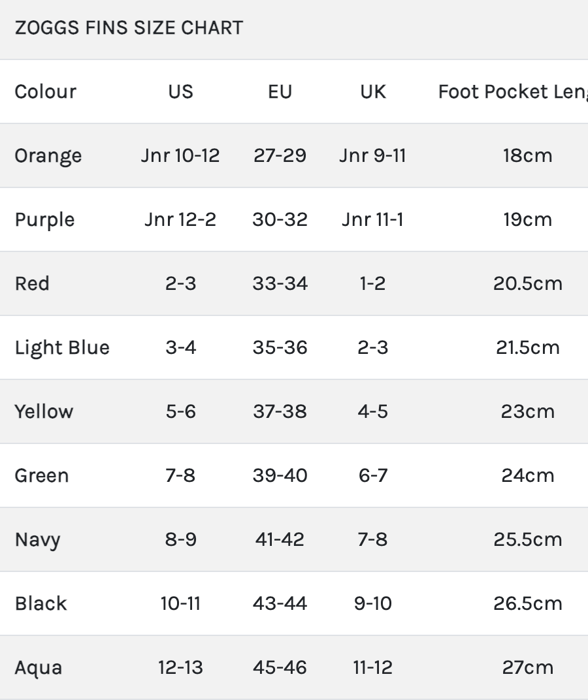Select the 35-36 EU size cell

[x=280, y=347]
